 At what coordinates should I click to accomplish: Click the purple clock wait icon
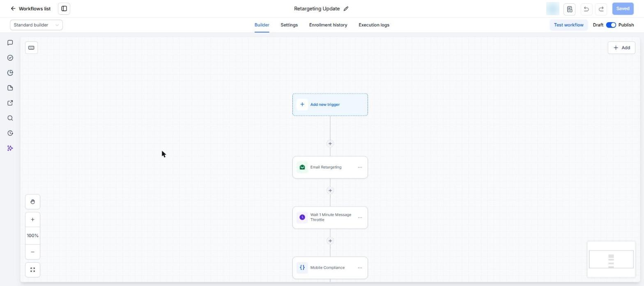tap(302, 217)
